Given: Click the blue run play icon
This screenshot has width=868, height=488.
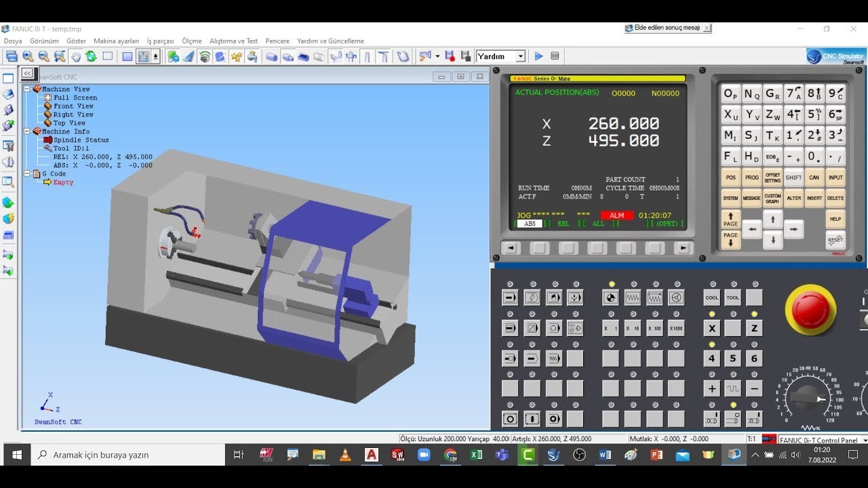Looking at the screenshot, I should (x=539, y=56).
